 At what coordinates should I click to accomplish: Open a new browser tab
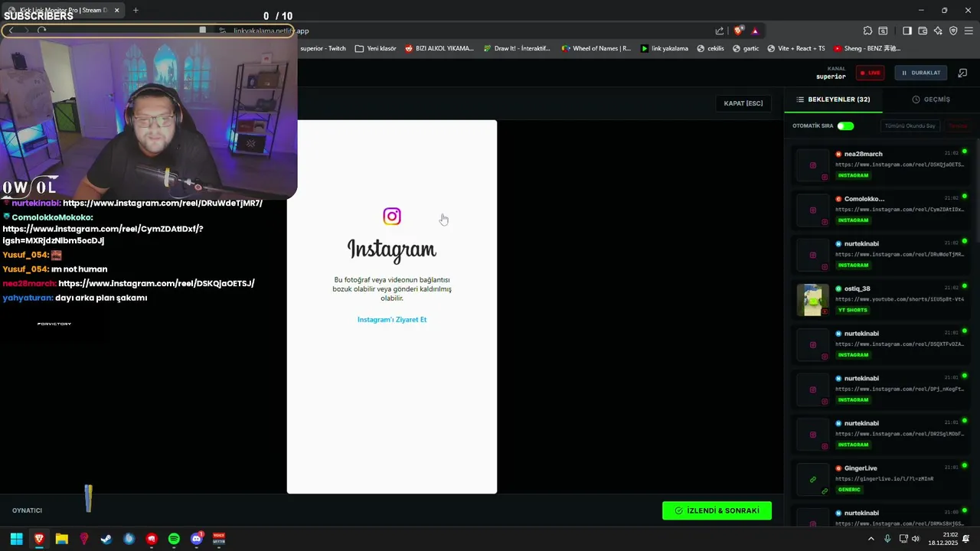tap(136, 10)
